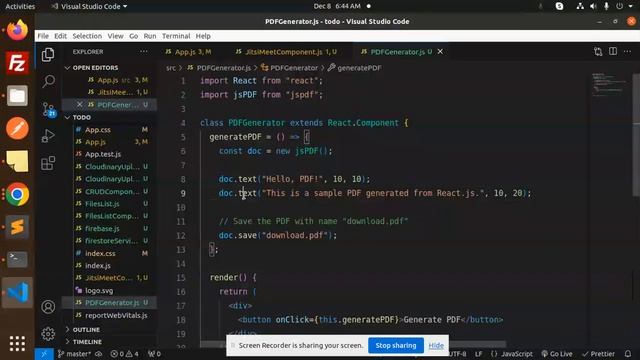The image size is (640, 360).
Task: Close the PDFGenerator.js tab
Action: pyautogui.click(x=440, y=51)
